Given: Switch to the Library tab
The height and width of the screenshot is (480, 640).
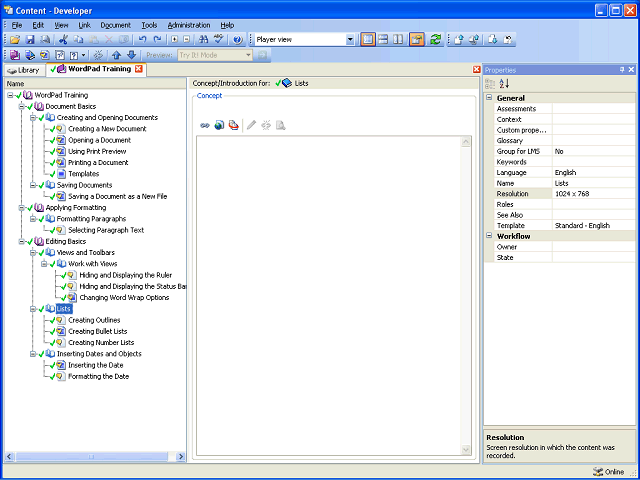Looking at the screenshot, I should pyautogui.click(x=24, y=70).
